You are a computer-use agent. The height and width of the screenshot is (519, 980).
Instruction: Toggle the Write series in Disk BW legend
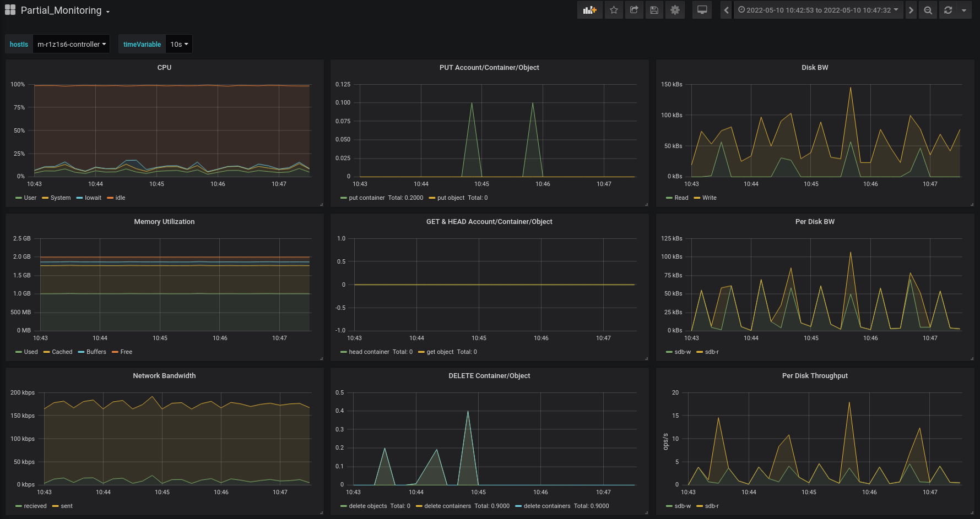pos(709,198)
